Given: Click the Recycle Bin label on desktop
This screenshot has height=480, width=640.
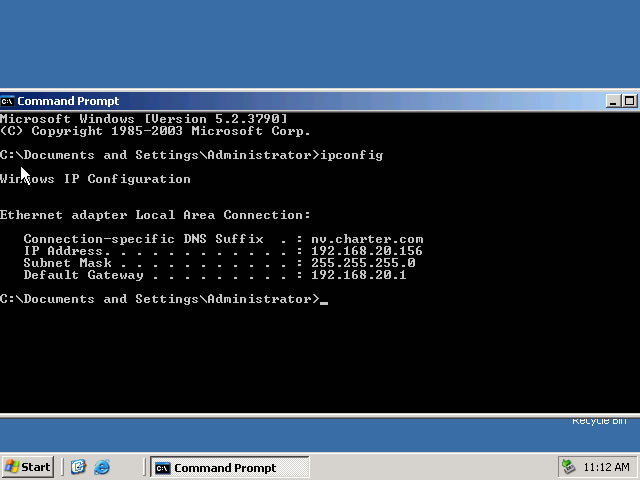Looking at the screenshot, I should [x=599, y=420].
